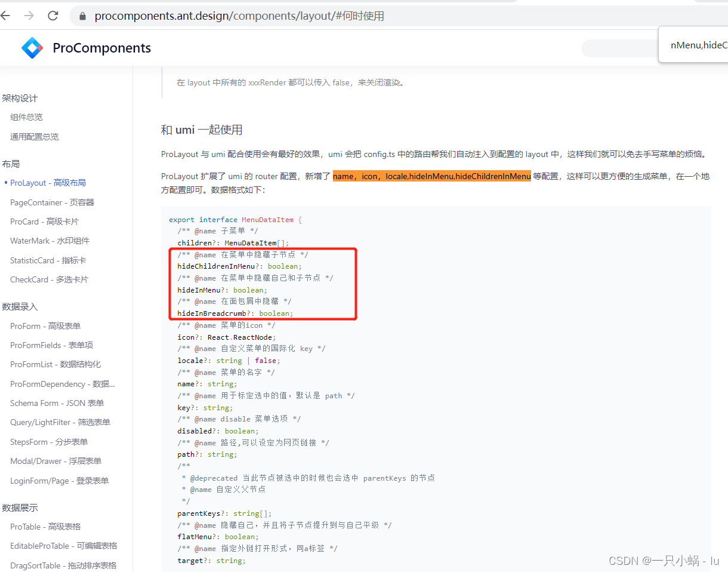Click the 'locale?: string | false;' line
Screen dimensions: 728x572
coord(229,361)
